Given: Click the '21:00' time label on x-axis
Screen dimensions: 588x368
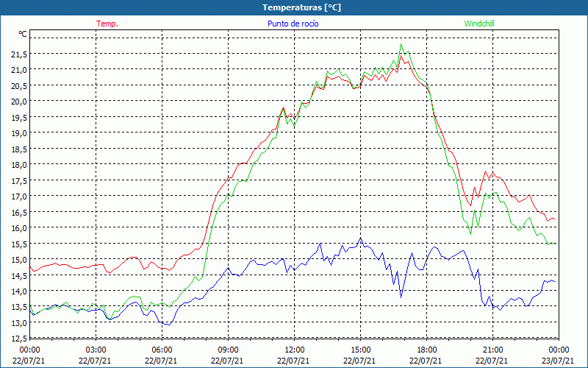Looking at the screenshot, I should (x=492, y=350).
